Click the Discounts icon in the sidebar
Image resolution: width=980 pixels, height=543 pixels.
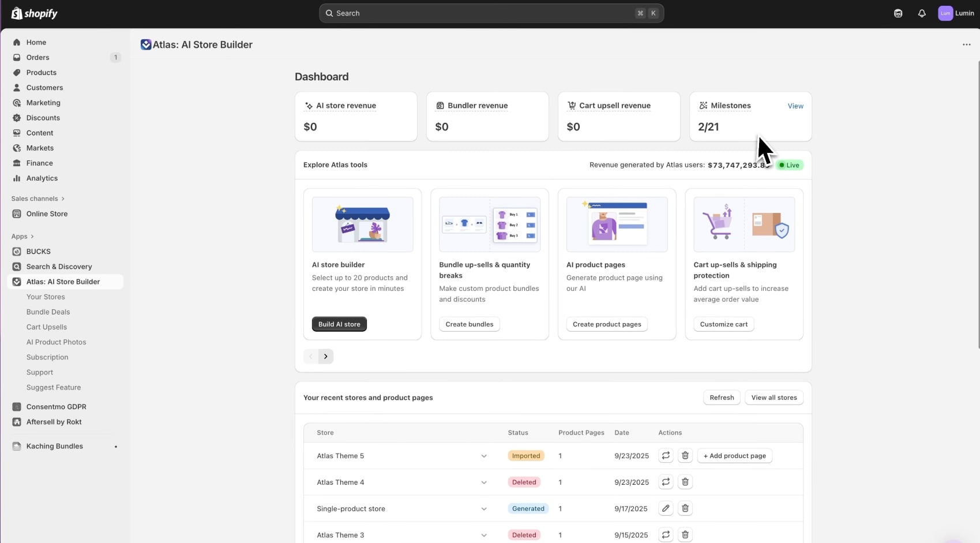[17, 118]
